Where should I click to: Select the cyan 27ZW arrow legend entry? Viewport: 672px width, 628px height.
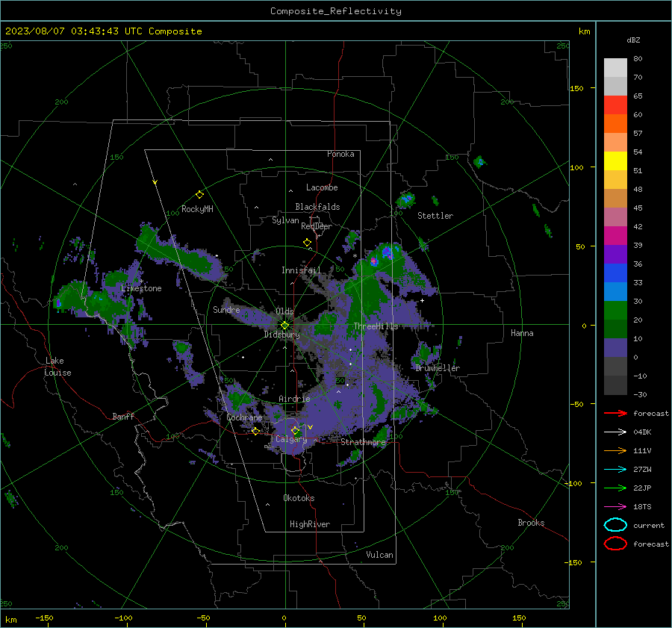(615, 470)
